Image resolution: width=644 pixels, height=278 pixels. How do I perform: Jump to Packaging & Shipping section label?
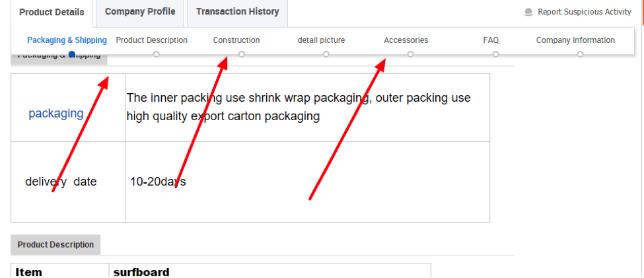pos(67,40)
